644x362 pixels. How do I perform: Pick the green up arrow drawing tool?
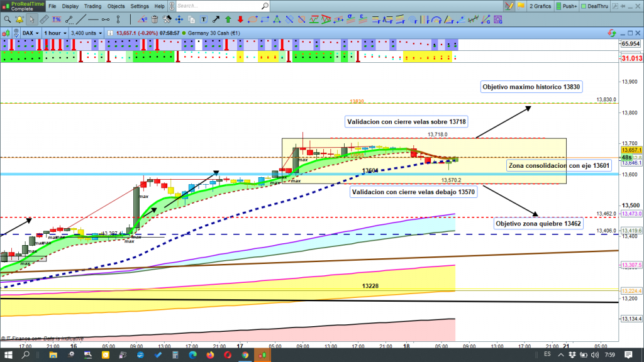click(x=228, y=19)
